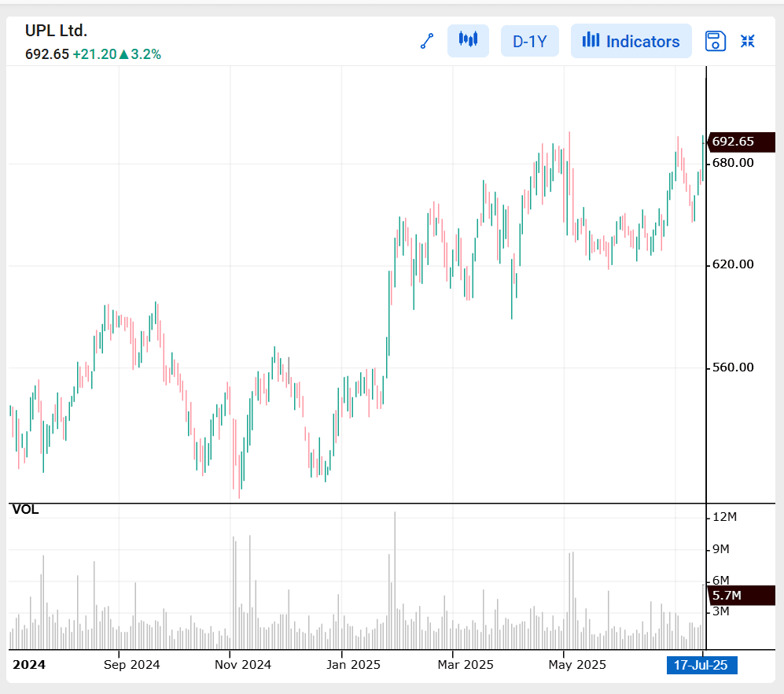The width and height of the screenshot is (784, 694).
Task: Click the May 2025 axis label
Action: click(x=577, y=664)
